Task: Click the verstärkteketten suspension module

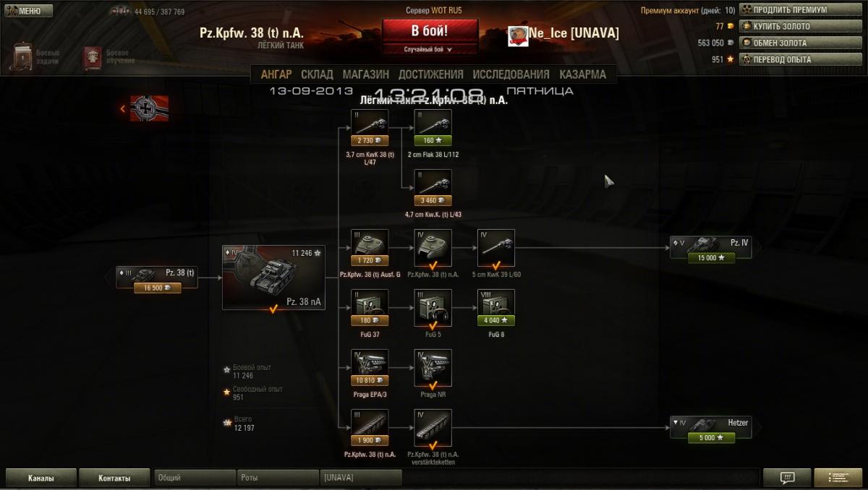Action: pos(433,428)
